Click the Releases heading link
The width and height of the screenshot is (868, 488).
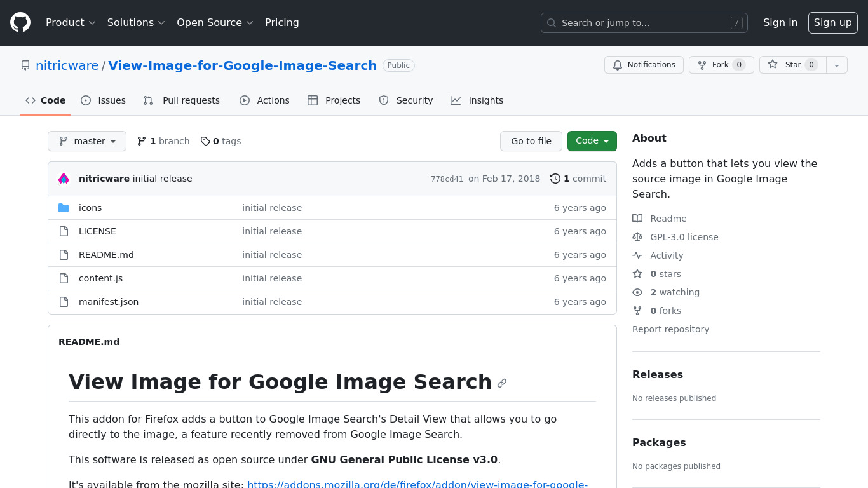click(x=658, y=375)
